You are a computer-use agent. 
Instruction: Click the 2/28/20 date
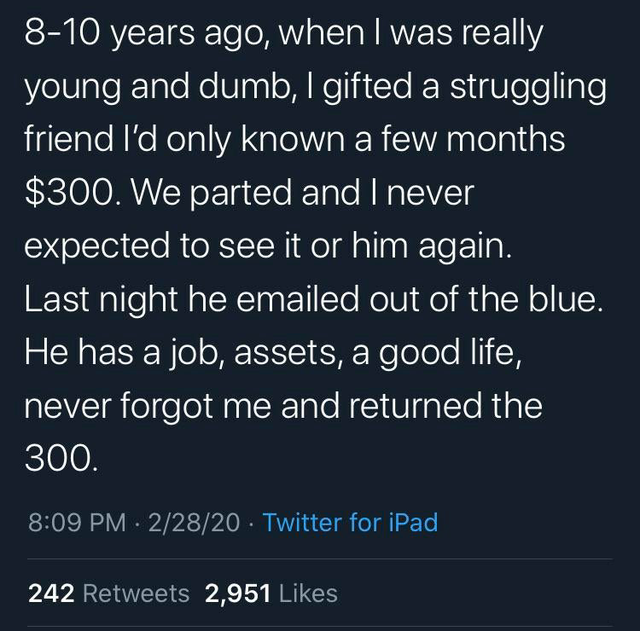pyautogui.click(x=193, y=522)
